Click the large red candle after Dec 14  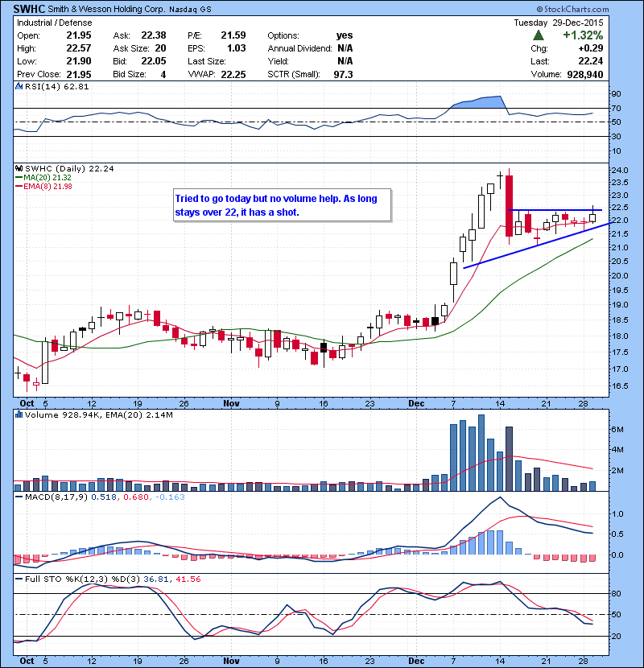509,205
